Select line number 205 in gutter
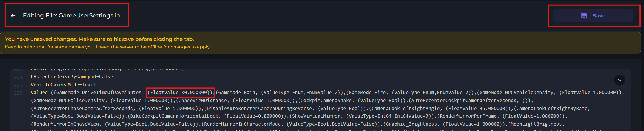 [18, 93]
